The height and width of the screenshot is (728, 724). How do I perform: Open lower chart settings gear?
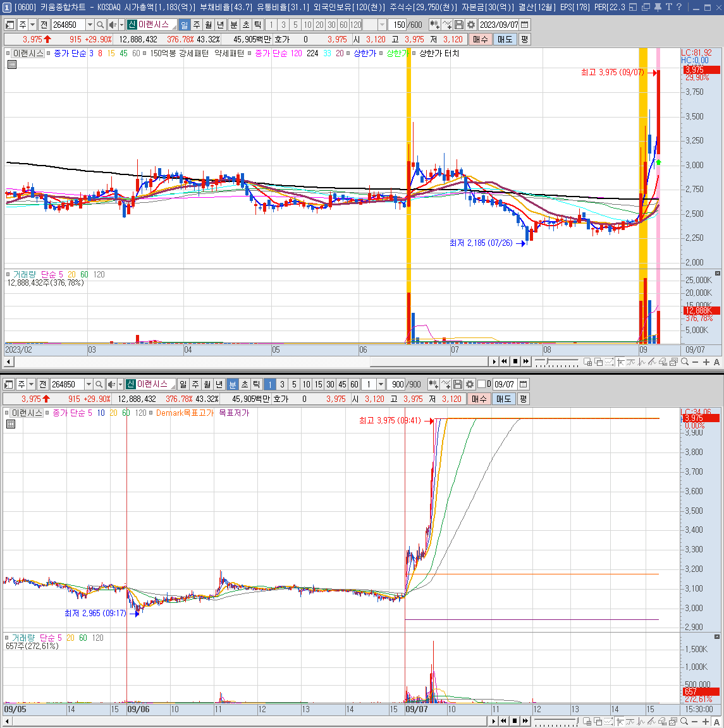point(469,384)
